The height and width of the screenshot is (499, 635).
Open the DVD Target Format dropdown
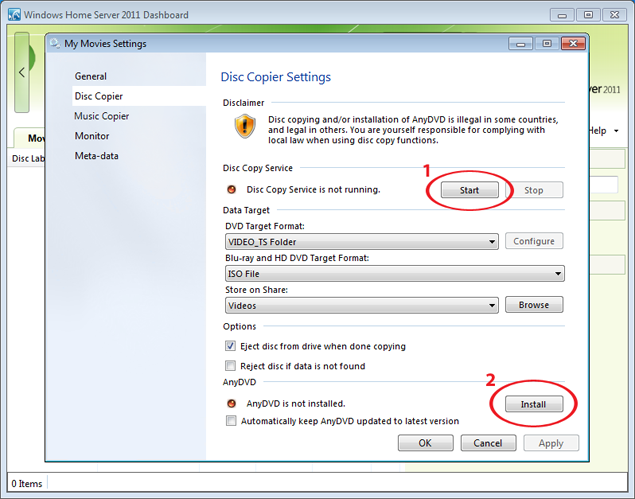362,242
